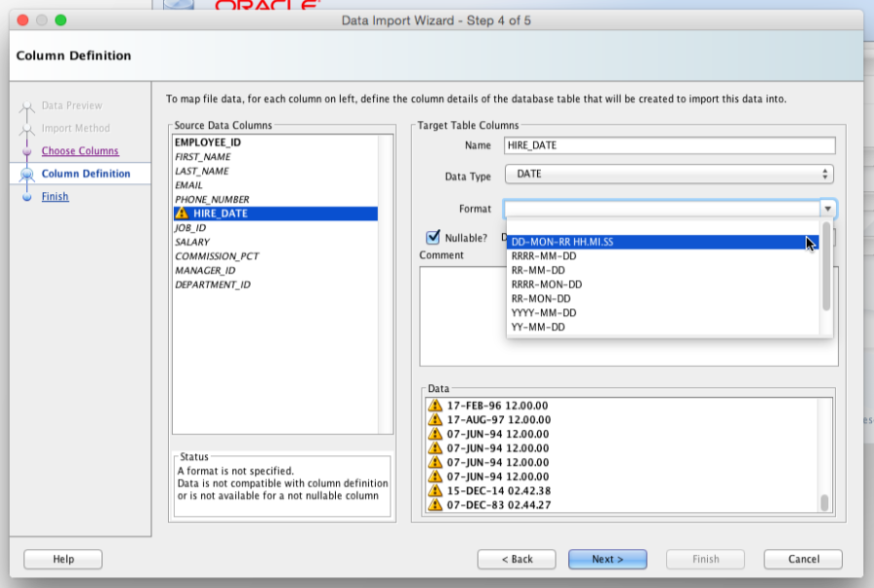The height and width of the screenshot is (588, 874).
Task: Click the Finish step label in sidebar
Action: pos(54,196)
